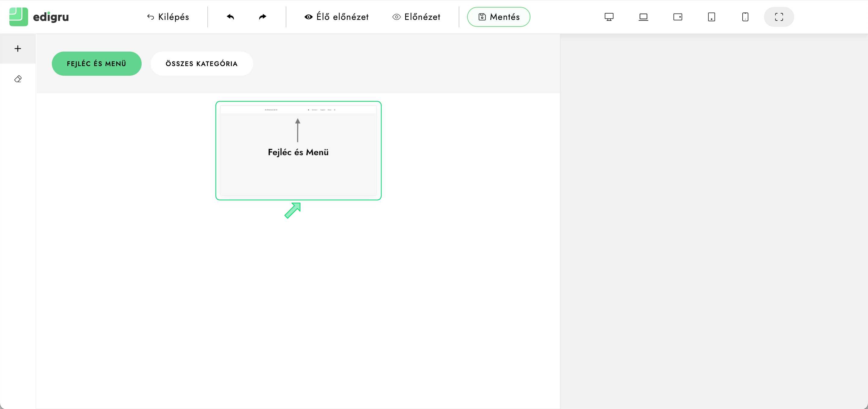The image size is (868, 409).
Task: Select the eraser sidebar tool
Action: click(x=18, y=79)
